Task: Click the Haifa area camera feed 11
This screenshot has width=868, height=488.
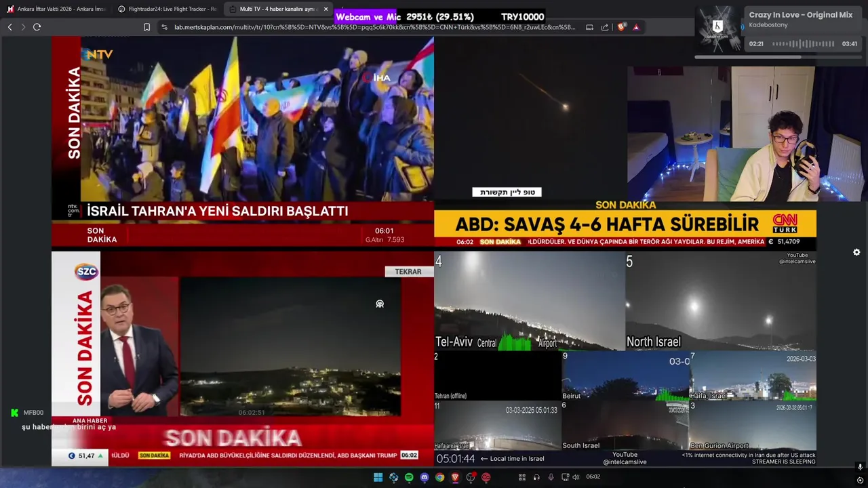Action: coord(498,426)
